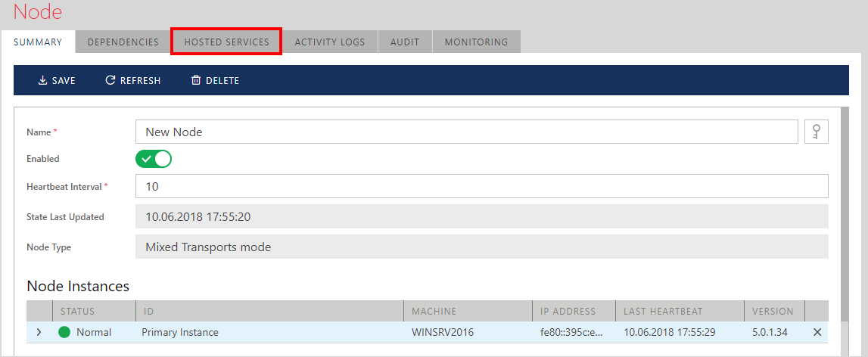Click the green Normal status indicator
The width and height of the screenshot is (868, 357).
tap(64, 332)
